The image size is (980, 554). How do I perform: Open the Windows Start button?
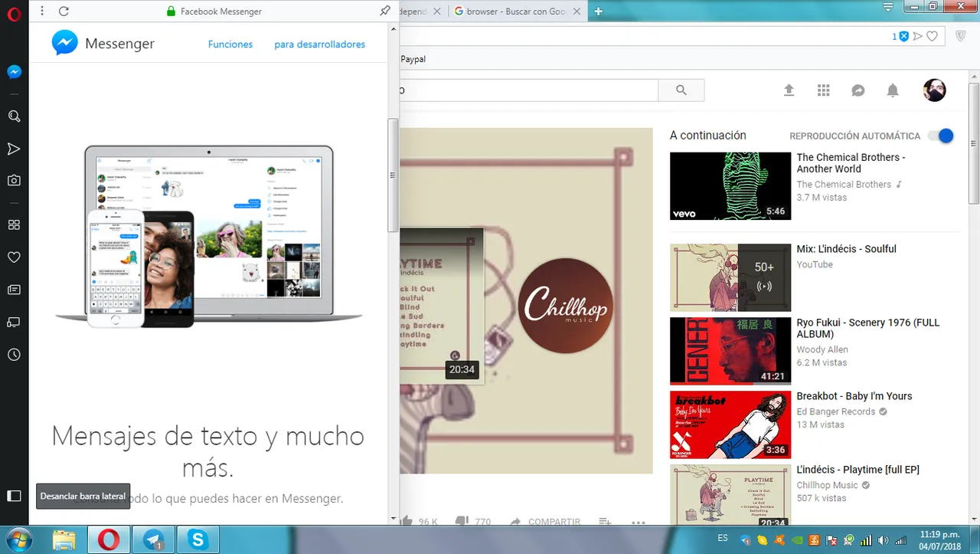click(20, 539)
